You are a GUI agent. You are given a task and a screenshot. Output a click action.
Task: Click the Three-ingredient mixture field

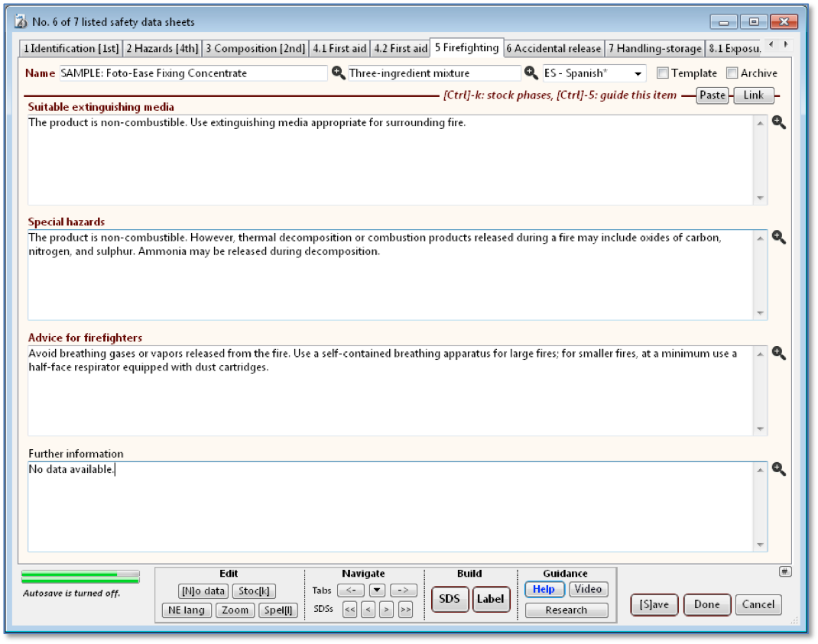434,73
